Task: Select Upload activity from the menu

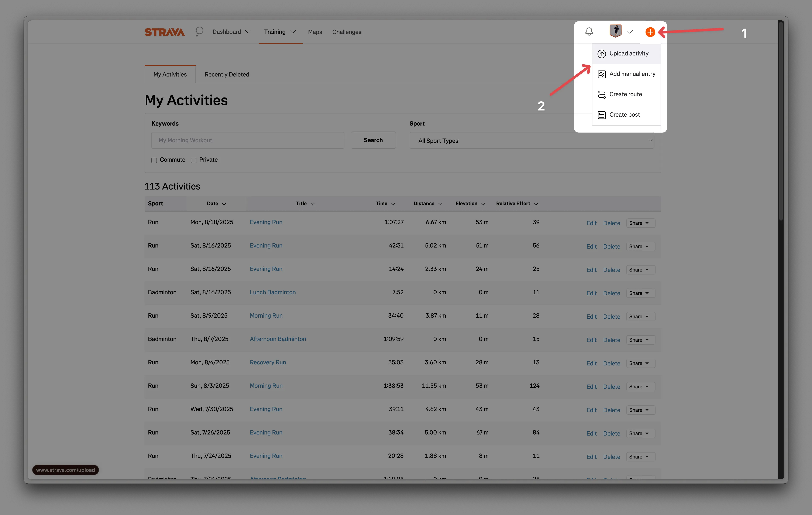Action: [629, 53]
